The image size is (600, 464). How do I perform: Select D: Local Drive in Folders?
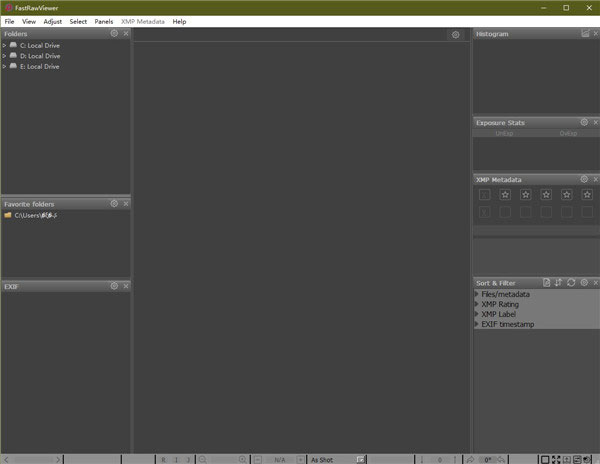click(x=40, y=56)
